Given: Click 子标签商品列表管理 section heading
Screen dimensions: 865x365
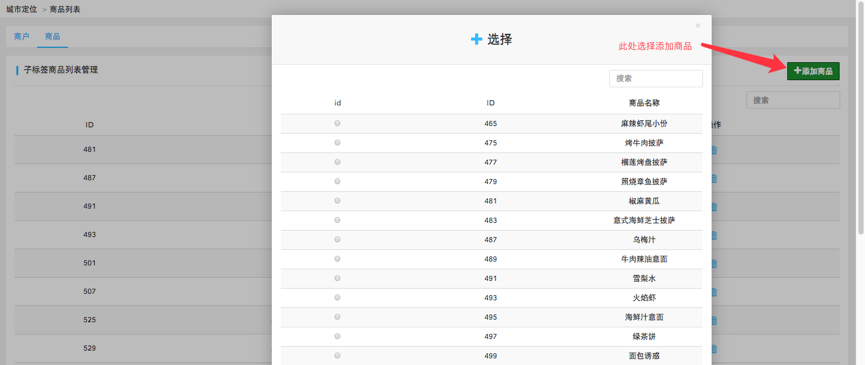Looking at the screenshot, I should pos(61,70).
